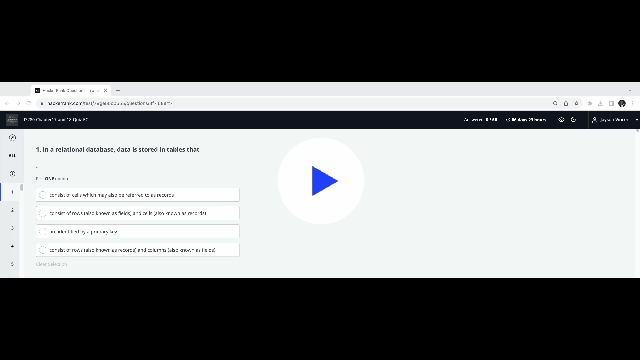640x360 pixels.
Task: Click the gauge icon at the top of the left sidebar
Action: point(12,138)
